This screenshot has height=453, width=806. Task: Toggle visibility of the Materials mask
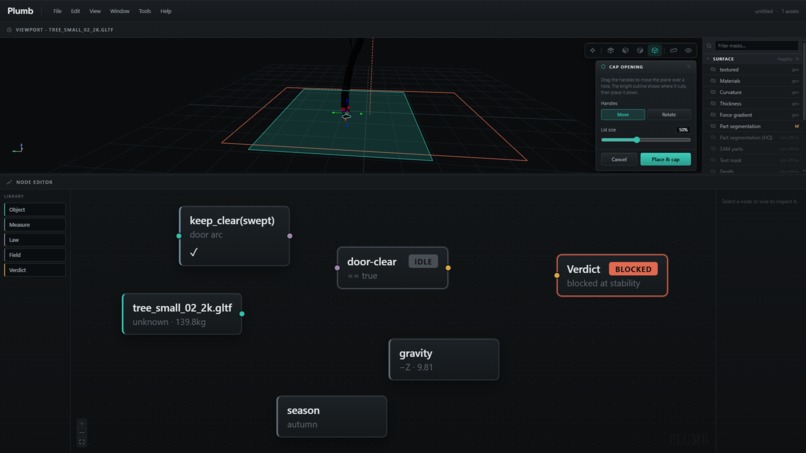[x=713, y=81]
